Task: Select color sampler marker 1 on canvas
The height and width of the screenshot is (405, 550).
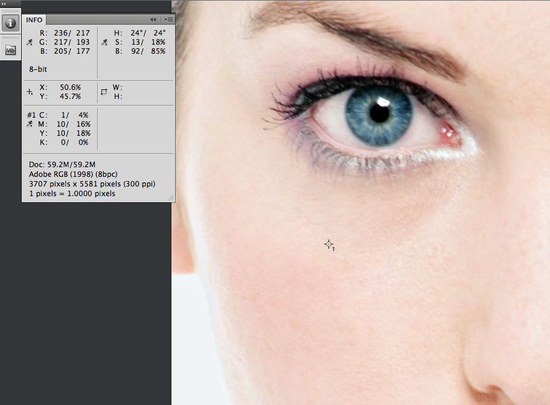Action: [x=329, y=244]
